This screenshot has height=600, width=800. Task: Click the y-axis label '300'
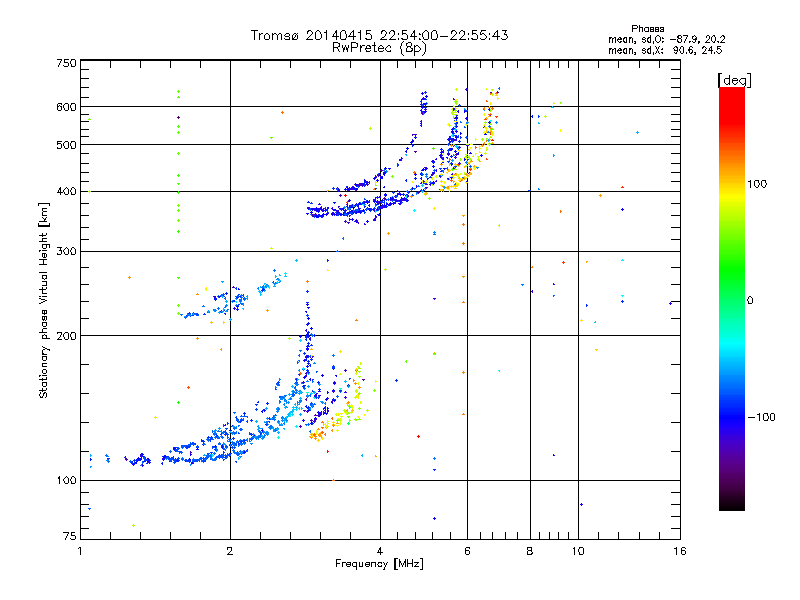(66, 251)
